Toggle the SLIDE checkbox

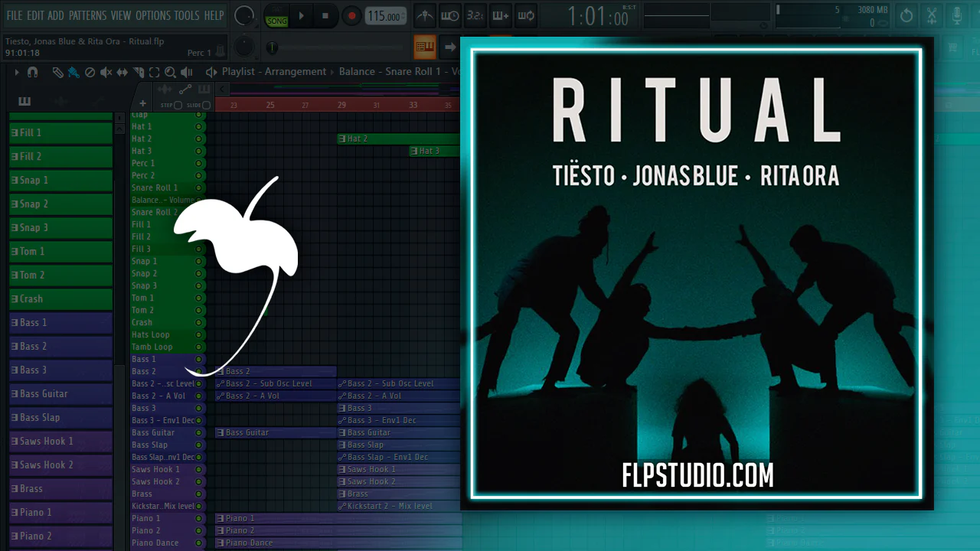tap(206, 105)
